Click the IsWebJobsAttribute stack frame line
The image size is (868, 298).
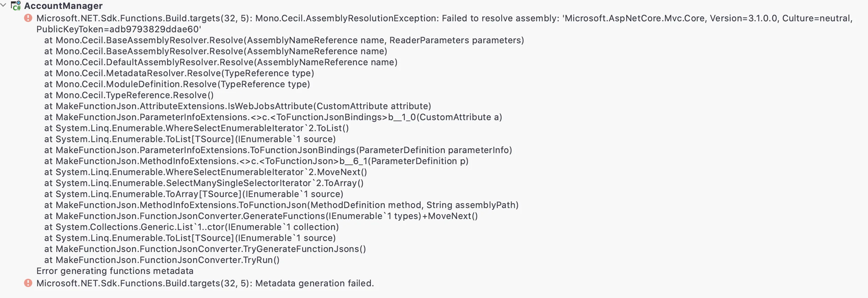[237, 106]
